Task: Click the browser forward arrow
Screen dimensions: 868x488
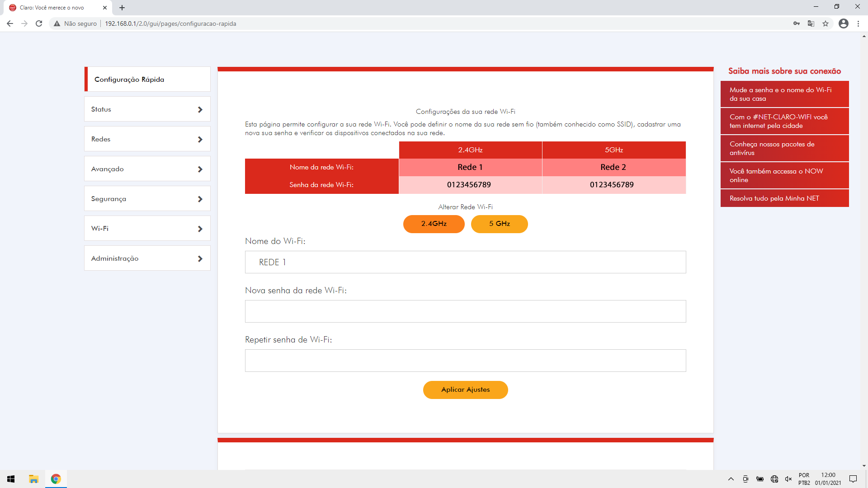Action: pyautogui.click(x=24, y=23)
